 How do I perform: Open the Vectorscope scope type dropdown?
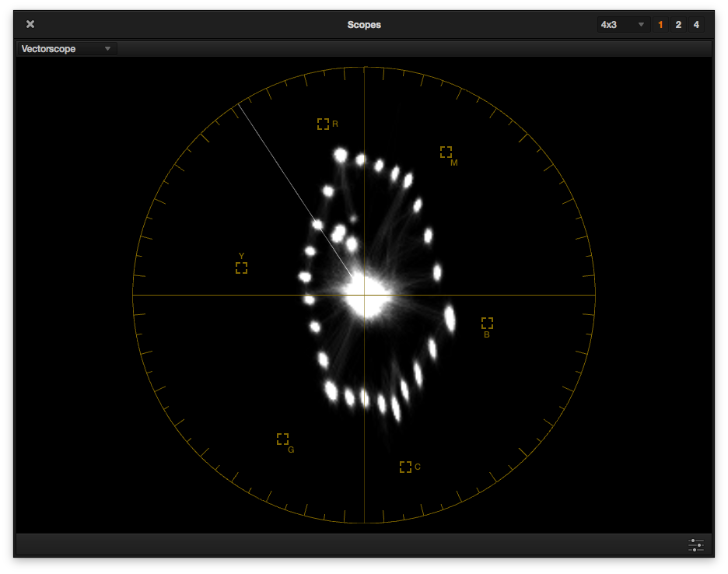(x=67, y=49)
